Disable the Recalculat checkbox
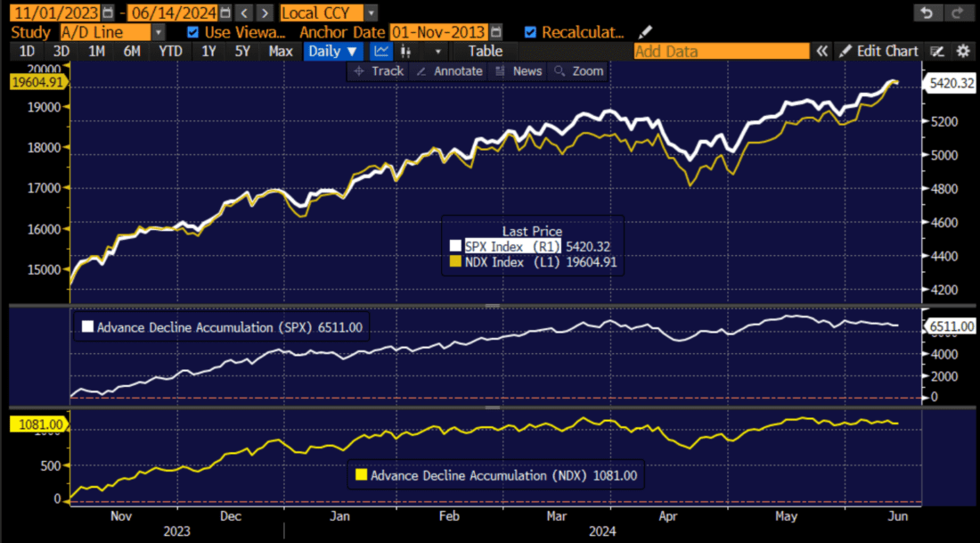Viewport: 980px width, 543px height. pos(530,31)
